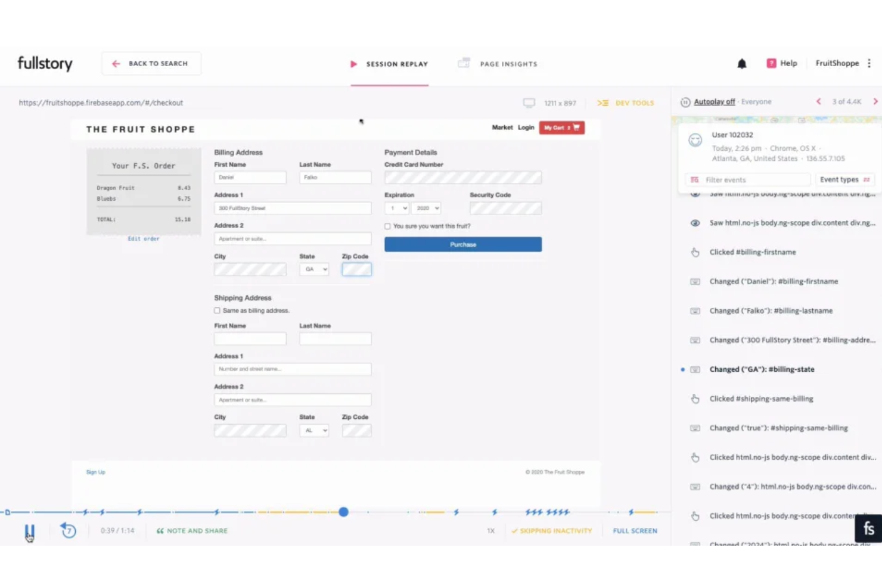Image resolution: width=882 pixels, height=588 pixels.
Task: Click the click icon beside Clicked #billing-firstname
Action: point(695,252)
